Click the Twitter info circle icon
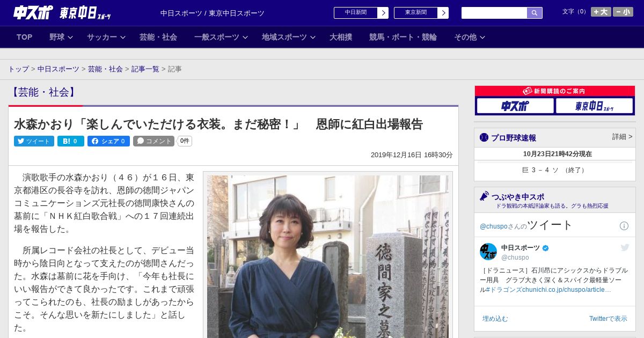The height and width of the screenshot is (338, 644). click(624, 226)
